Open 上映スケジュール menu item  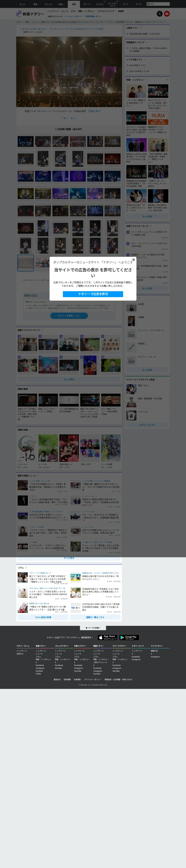pyautogui.click(x=55, y=16)
